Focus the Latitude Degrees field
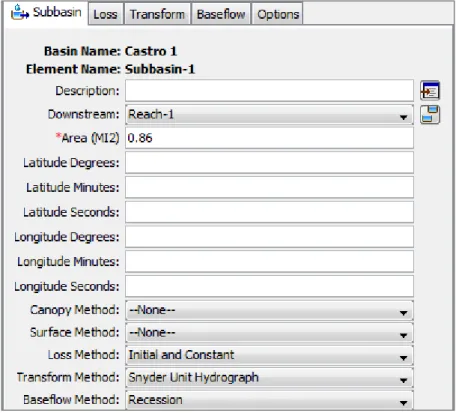456x413 pixels. tap(269, 162)
